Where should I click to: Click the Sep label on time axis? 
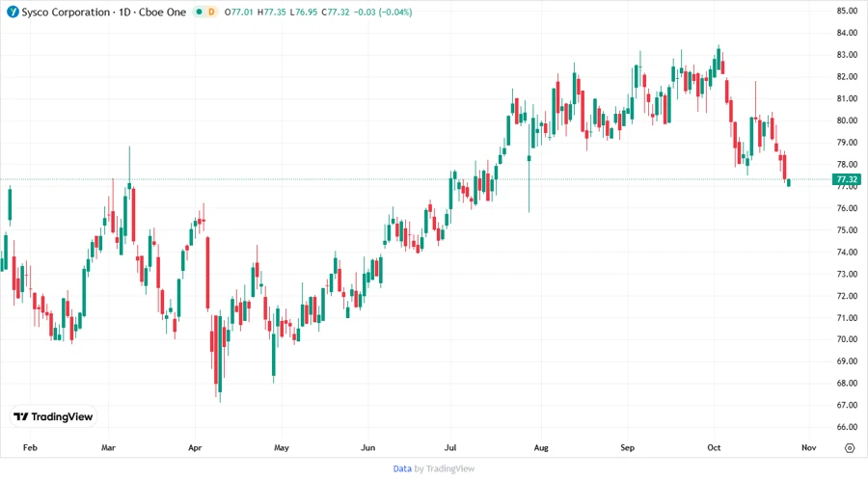coord(627,448)
